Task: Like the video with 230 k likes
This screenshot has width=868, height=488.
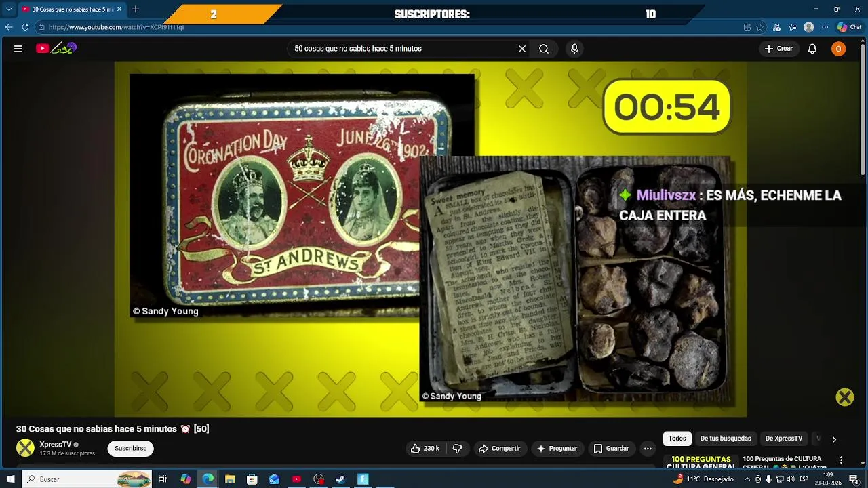Action: tap(425, 449)
